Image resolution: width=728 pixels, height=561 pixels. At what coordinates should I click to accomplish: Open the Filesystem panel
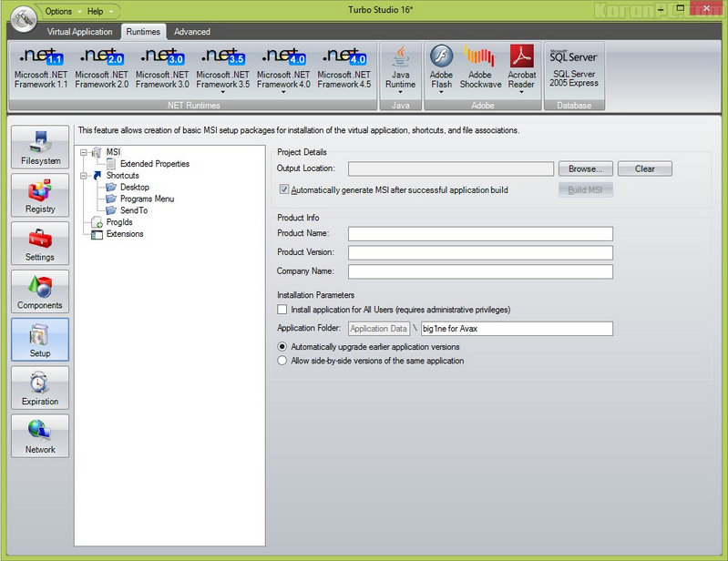pos(40,147)
